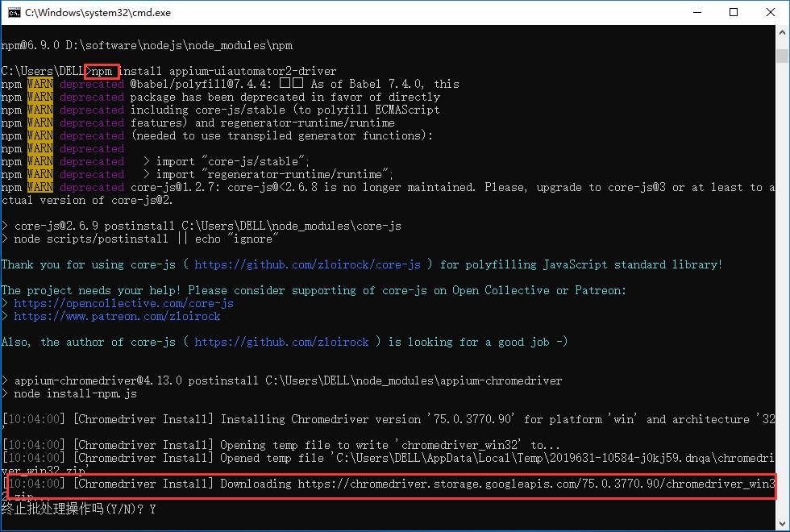Click the cmd.exe icon in title bar

[15, 12]
